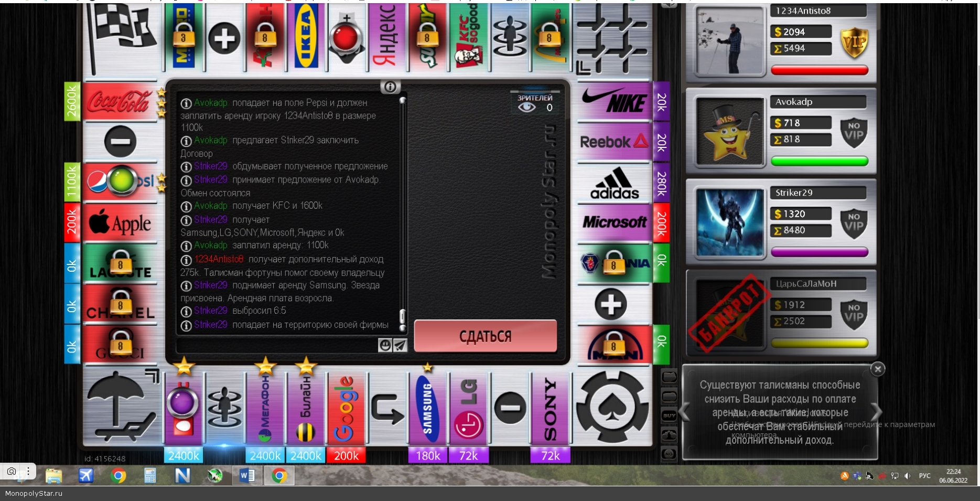Select the Microsoft board cell

point(614,222)
